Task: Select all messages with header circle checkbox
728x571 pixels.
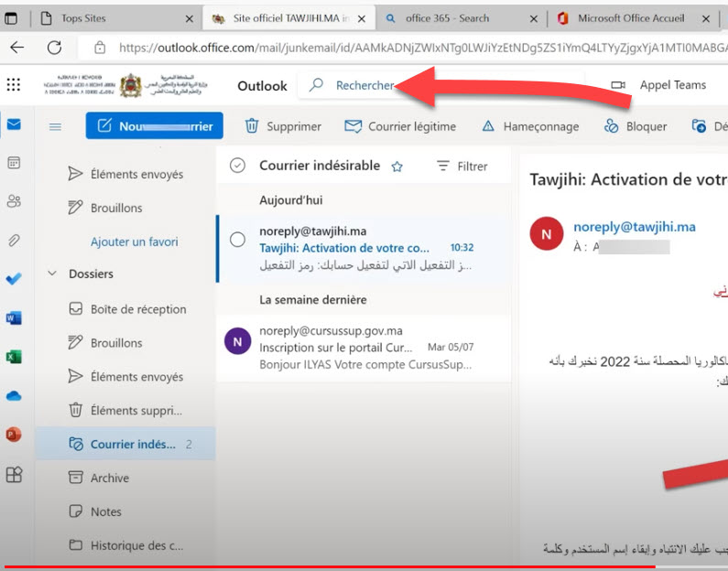Action: pyautogui.click(x=237, y=165)
